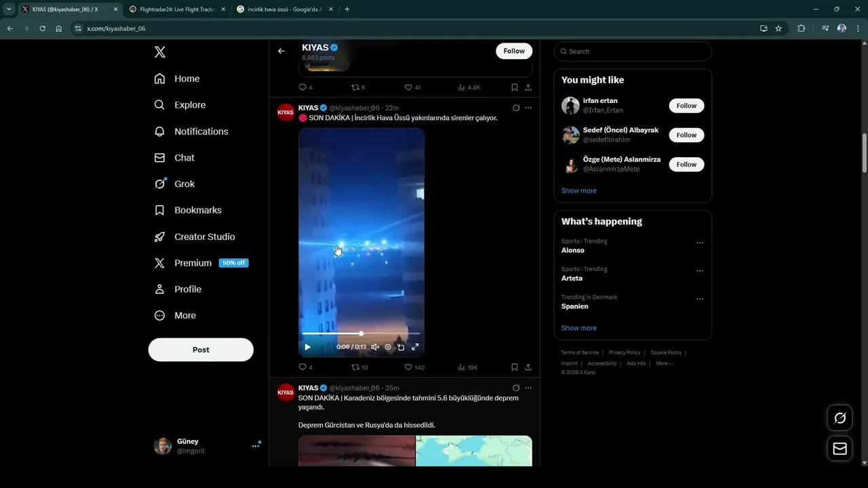Reload the page in Chrome

(x=42, y=28)
